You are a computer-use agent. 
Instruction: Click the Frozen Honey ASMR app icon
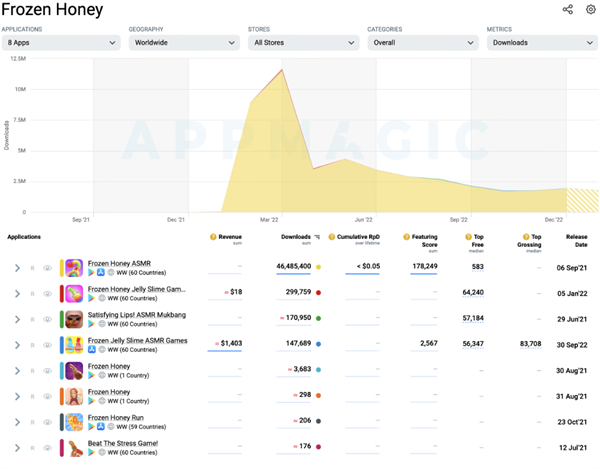pyautogui.click(x=74, y=268)
